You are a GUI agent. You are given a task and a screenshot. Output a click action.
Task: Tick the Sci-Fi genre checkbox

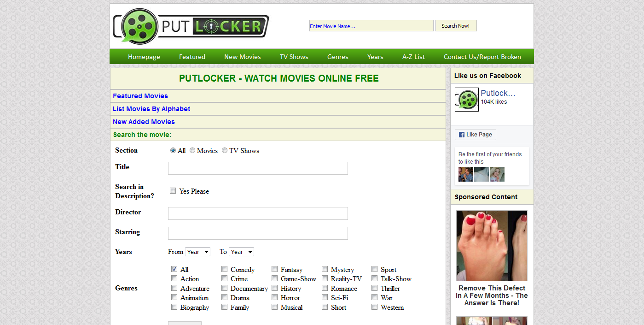(325, 297)
